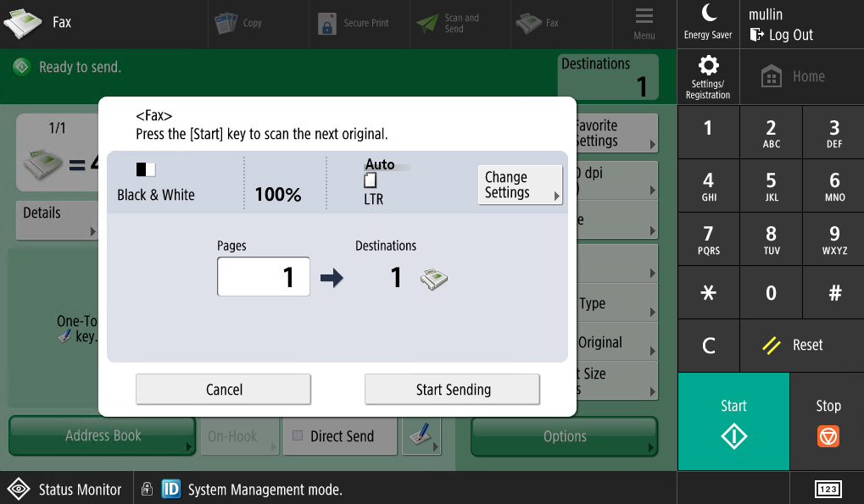This screenshot has height=504, width=864.
Task: Open the one-touch pen registration icon
Action: click(421, 435)
